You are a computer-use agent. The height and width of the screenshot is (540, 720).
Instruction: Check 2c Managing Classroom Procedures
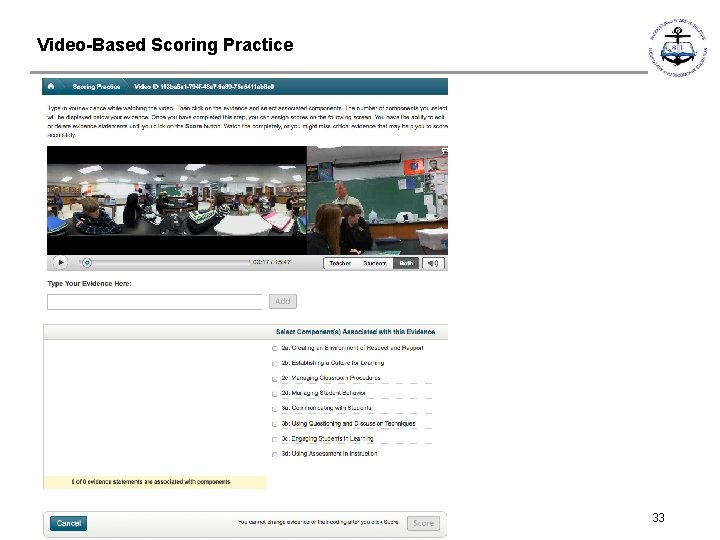click(x=275, y=379)
